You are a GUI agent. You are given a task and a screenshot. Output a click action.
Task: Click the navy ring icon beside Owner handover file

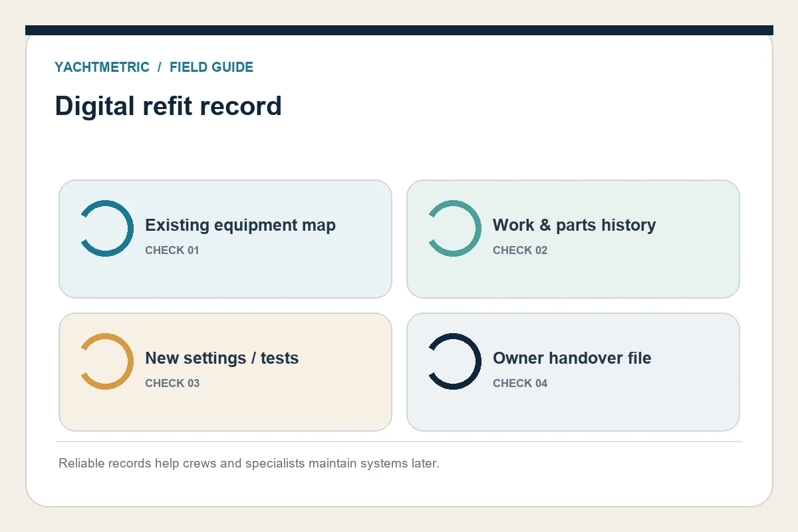(x=454, y=361)
